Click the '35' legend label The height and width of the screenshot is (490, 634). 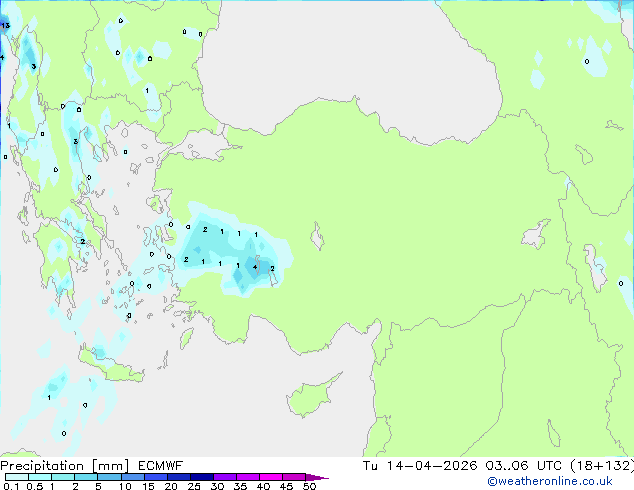point(240,486)
